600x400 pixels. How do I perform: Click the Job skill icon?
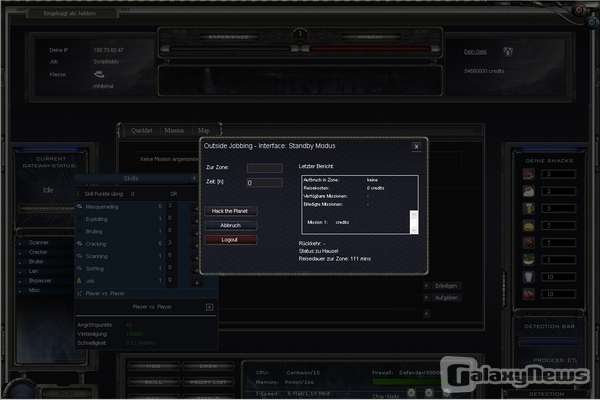80,281
